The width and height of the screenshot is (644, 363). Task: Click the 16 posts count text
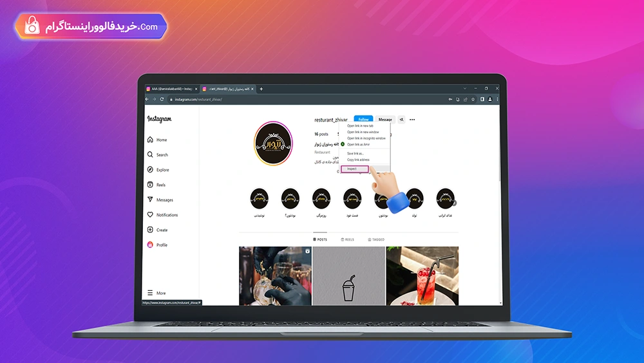coord(321,134)
